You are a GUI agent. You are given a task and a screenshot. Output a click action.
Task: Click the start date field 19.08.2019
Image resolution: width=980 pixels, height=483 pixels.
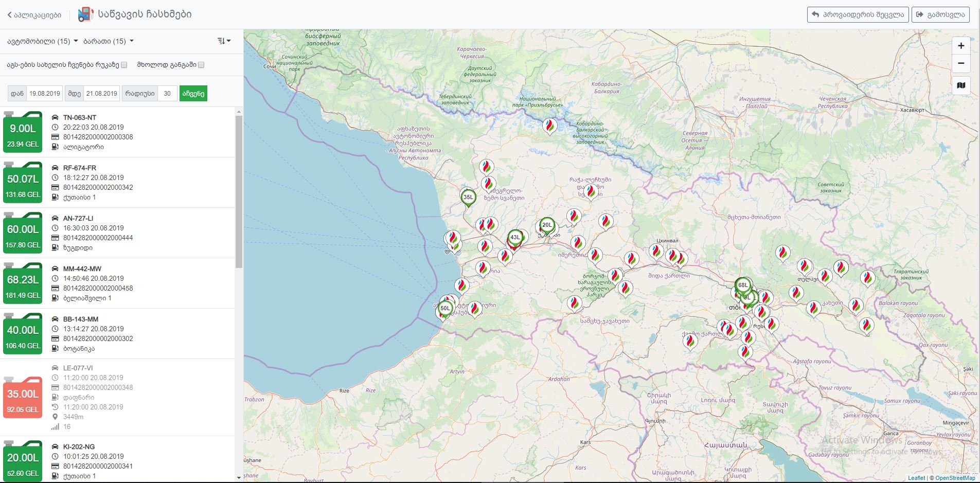(44, 94)
